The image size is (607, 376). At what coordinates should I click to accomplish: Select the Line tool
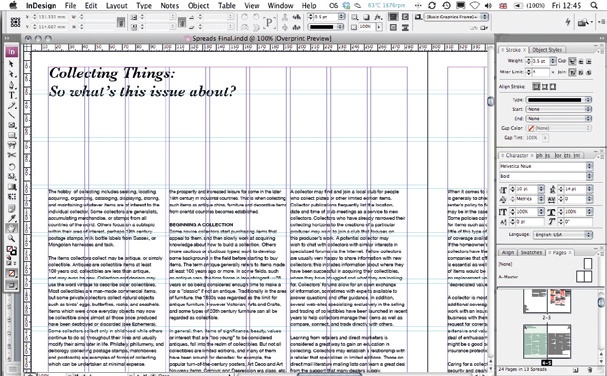[x=12, y=115]
